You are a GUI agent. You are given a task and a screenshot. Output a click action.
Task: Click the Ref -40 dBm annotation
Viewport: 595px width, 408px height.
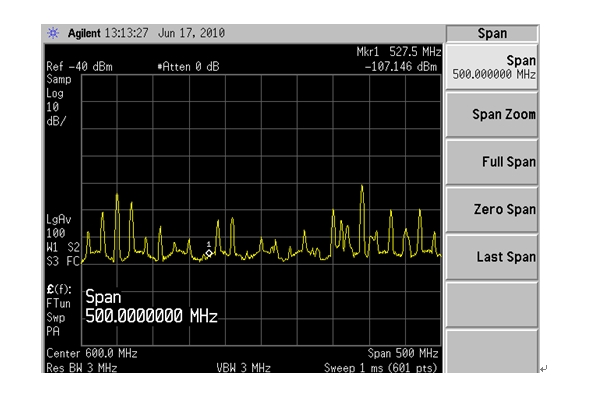tap(79, 67)
